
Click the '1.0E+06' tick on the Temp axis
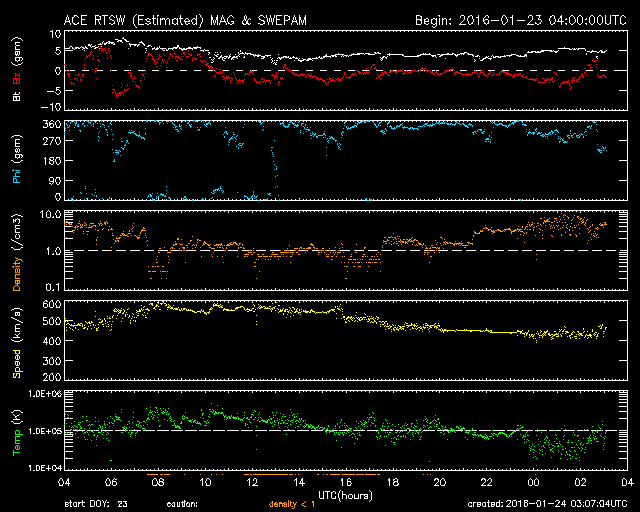pyautogui.click(x=45, y=394)
